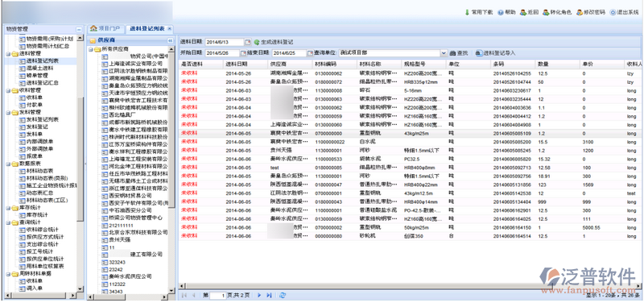This screenshot has height=303, width=644.
Task: Select supplier 桥梁公司物资管理中心
Action: [136, 218]
